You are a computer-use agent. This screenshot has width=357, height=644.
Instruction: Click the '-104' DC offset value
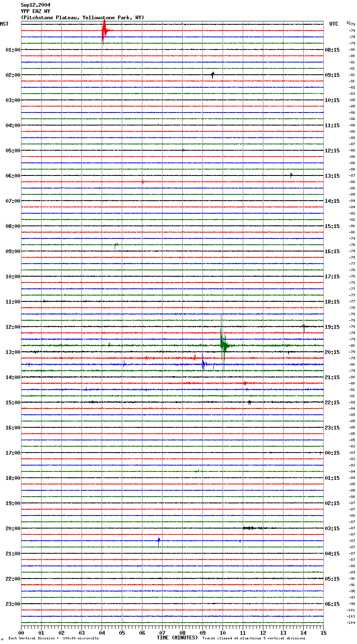point(351,623)
